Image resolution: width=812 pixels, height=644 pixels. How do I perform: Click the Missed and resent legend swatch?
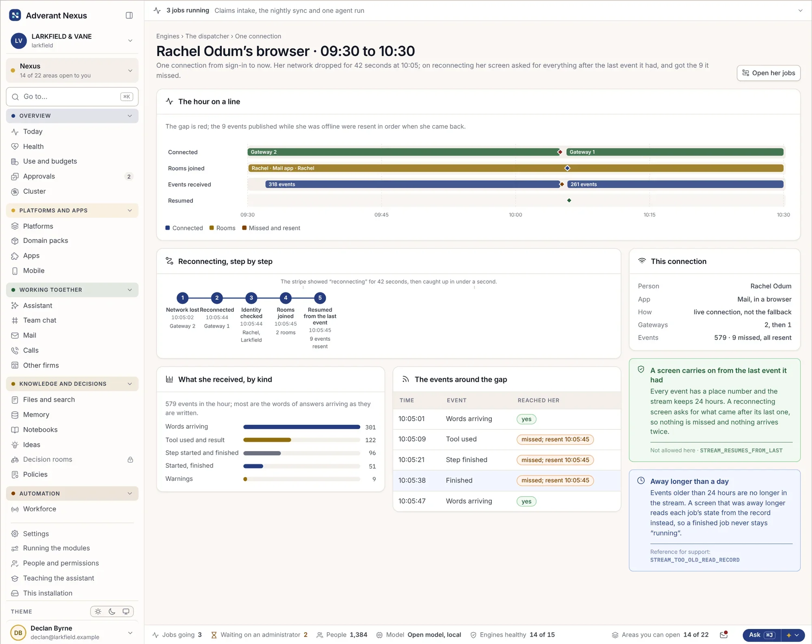[x=244, y=228]
